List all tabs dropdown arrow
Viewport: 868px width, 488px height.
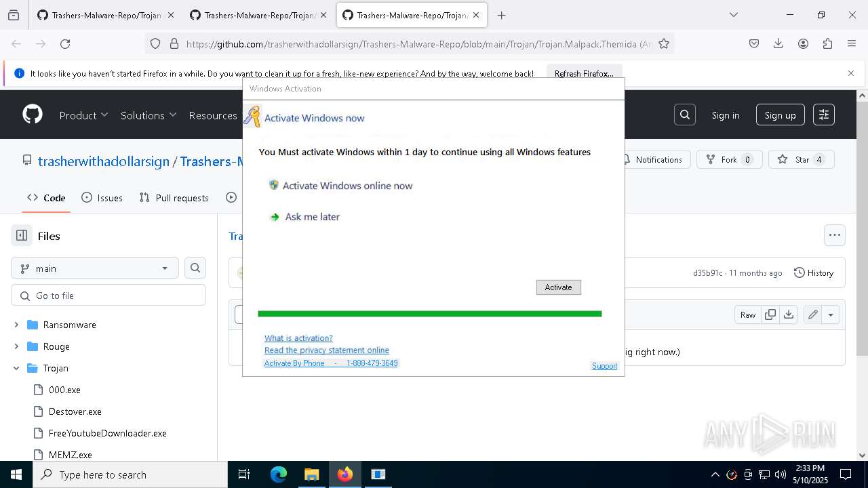tap(733, 15)
